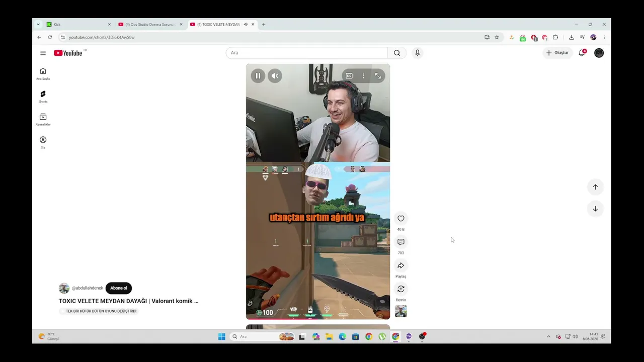The width and height of the screenshot is (644, 362).
Task: Click the install app icon in address bar
Action: pyautogui.click(x=487, y=37)
